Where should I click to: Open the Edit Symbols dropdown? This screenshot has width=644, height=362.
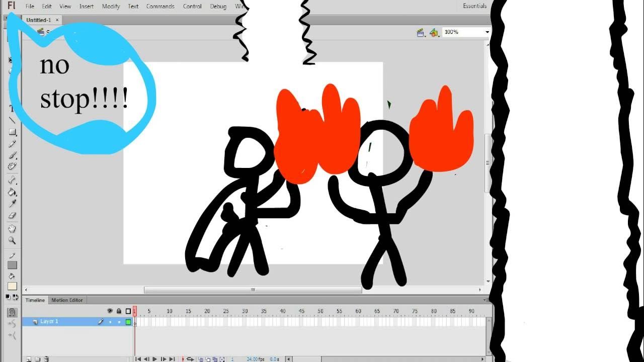coord(435,33)
